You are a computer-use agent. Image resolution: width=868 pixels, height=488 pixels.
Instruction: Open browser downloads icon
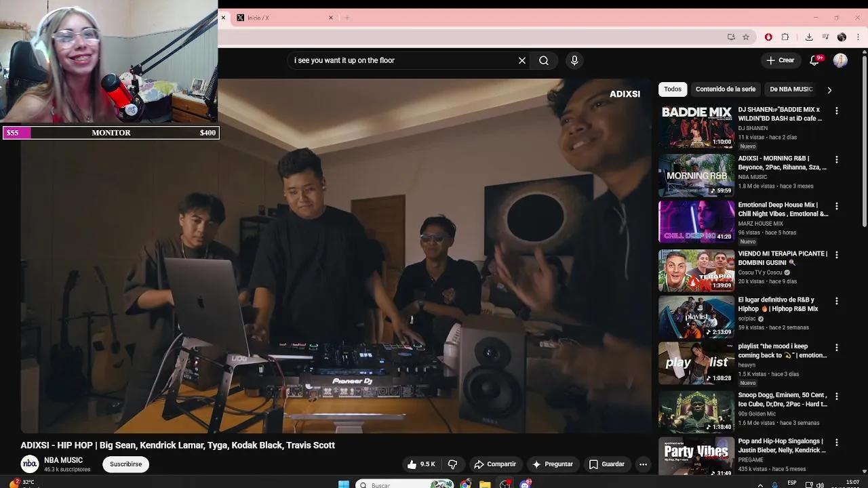[x=809, y=37]
